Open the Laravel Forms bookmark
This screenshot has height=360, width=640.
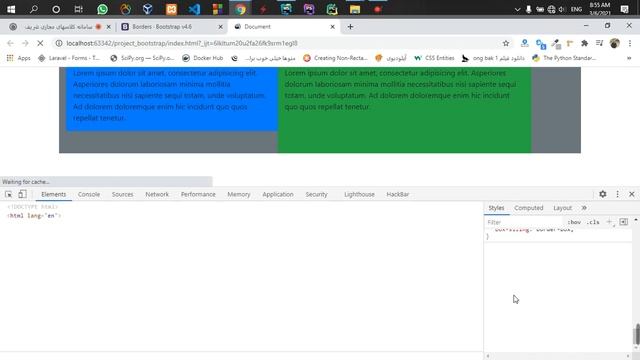click(69, 58)
